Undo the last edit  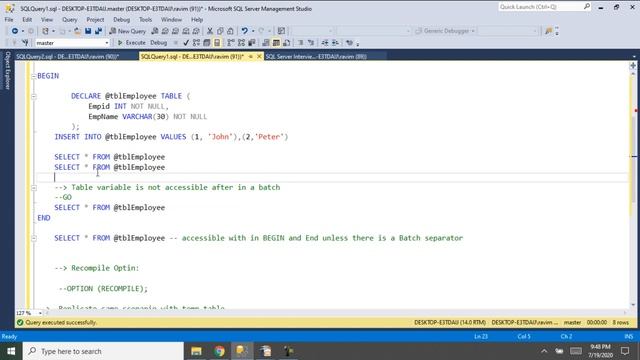pos(244,31)
